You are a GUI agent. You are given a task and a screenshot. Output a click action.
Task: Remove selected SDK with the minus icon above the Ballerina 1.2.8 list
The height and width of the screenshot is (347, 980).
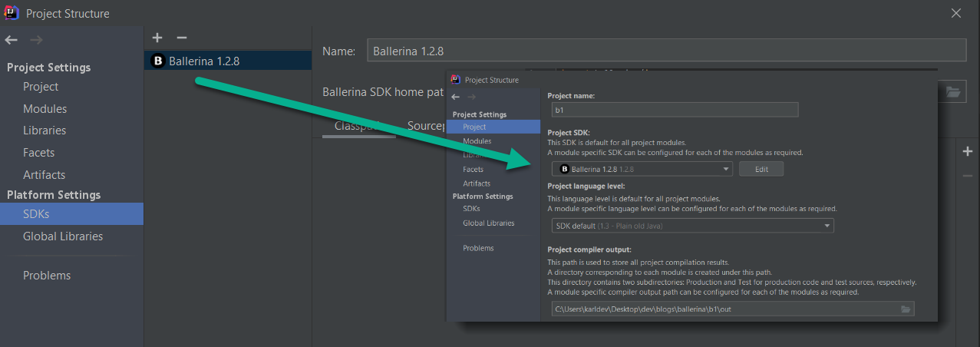(182, 38)
